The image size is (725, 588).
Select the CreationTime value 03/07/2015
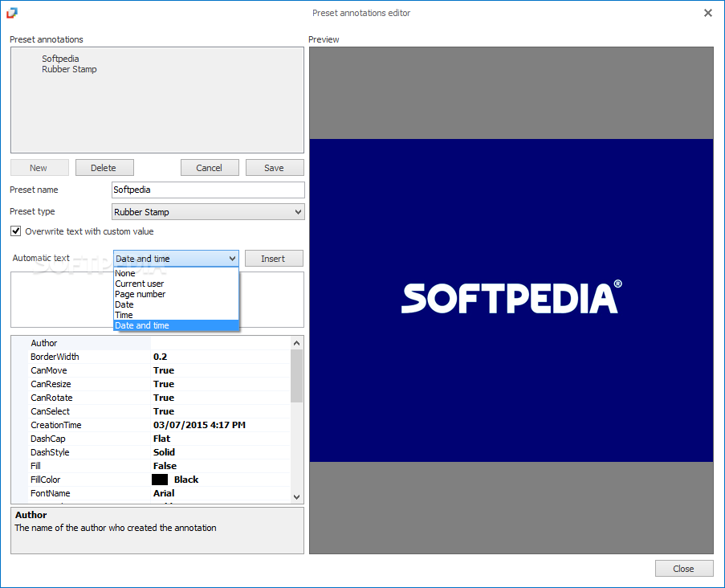click(x=199, y=425)
